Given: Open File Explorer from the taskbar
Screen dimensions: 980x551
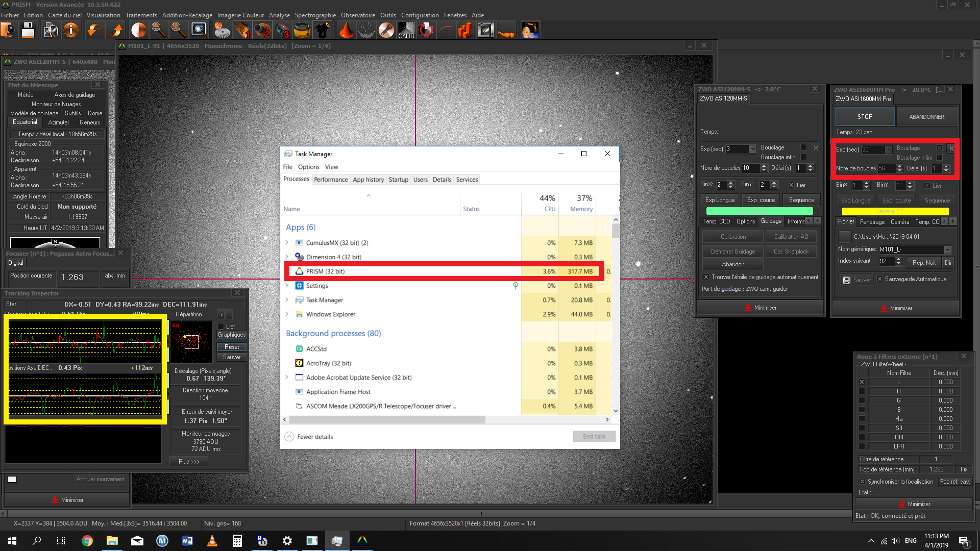Looking at the screenshot, I should (112, 541).
